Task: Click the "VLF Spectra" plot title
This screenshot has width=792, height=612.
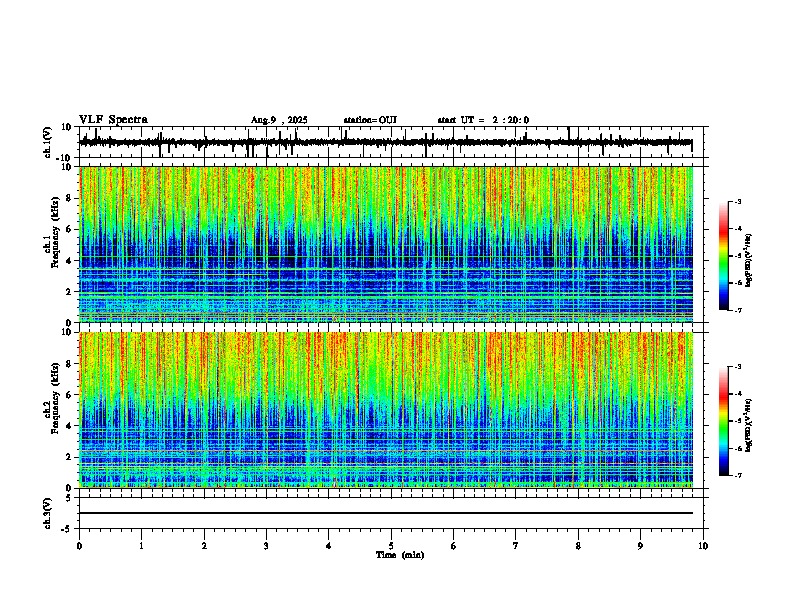Action: click(x=113, y=120)
